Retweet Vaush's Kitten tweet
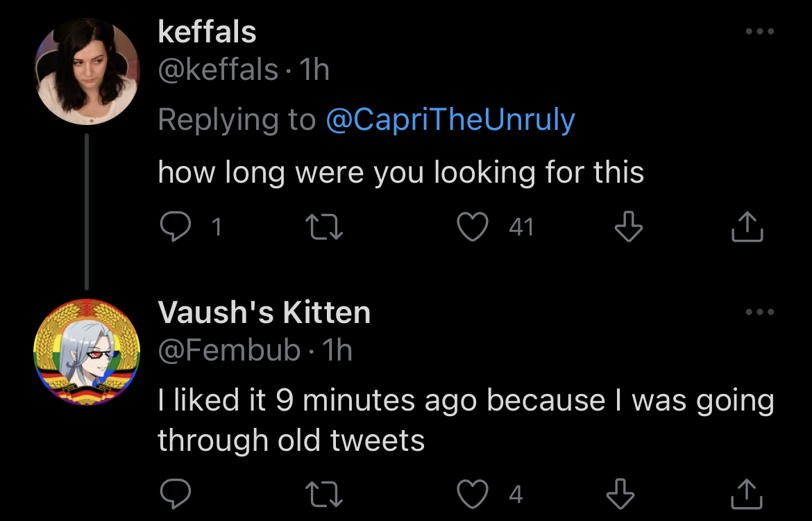 tap(323, 493)
